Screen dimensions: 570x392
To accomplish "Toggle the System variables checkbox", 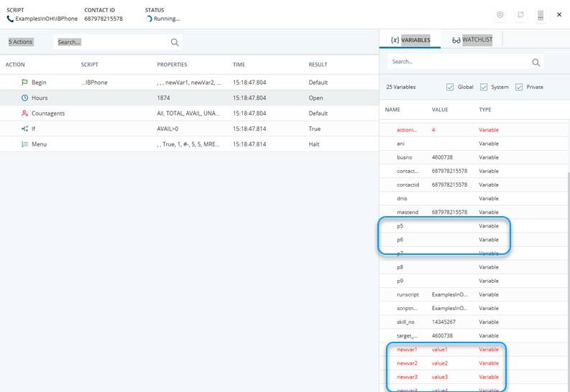I will 484,87.
